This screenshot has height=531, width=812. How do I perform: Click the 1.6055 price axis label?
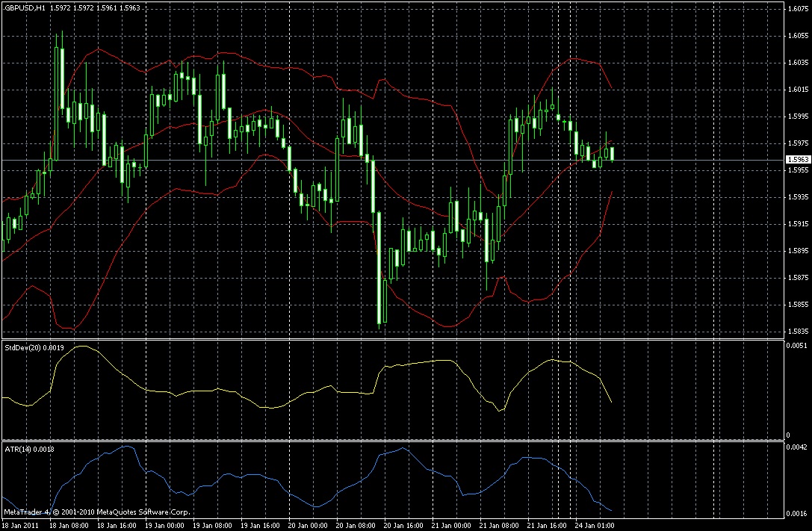coord(798,36)
